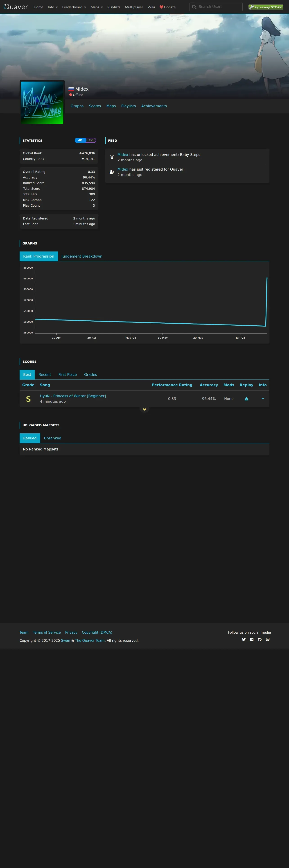
Task: Expand the Leaderboard dropdown menu
Action: click(74, 7)
